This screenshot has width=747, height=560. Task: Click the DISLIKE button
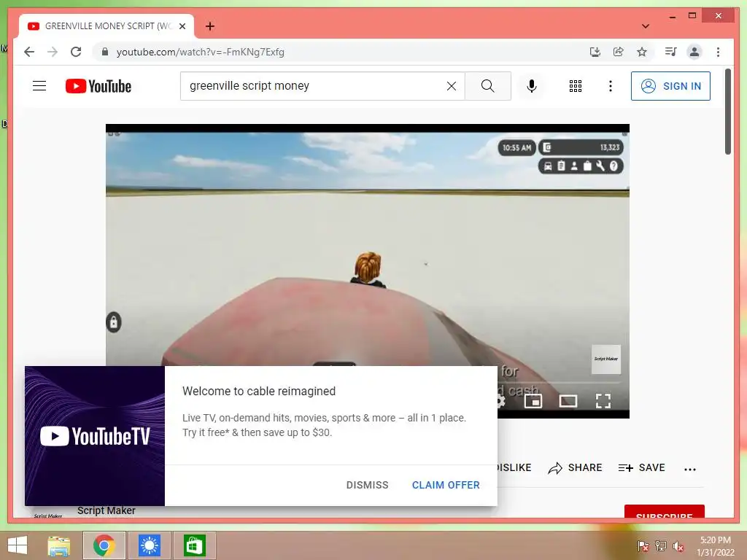(x=514, y=467)
